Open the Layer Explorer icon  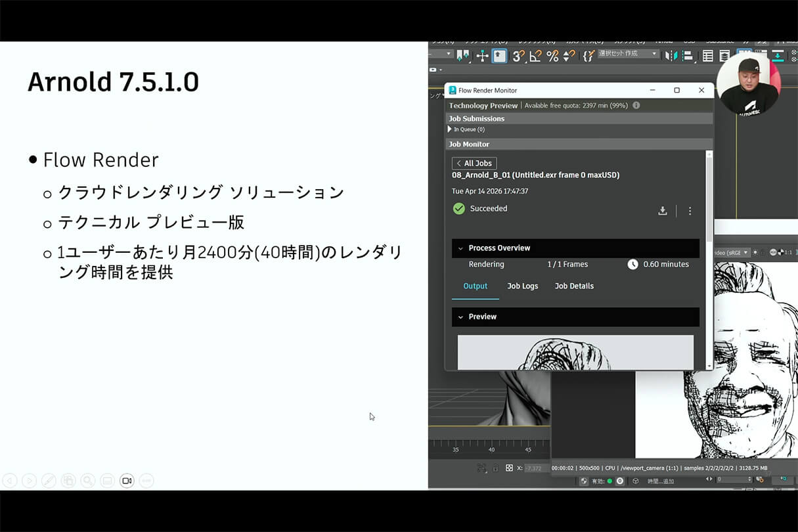(724, 56)
